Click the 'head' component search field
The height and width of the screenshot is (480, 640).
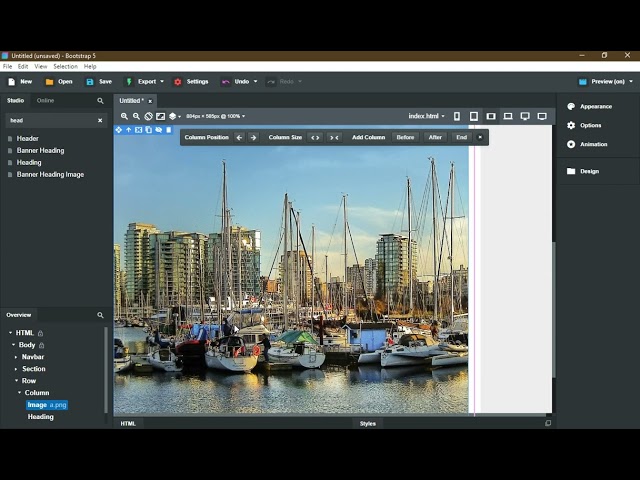[x=51, y=120]
